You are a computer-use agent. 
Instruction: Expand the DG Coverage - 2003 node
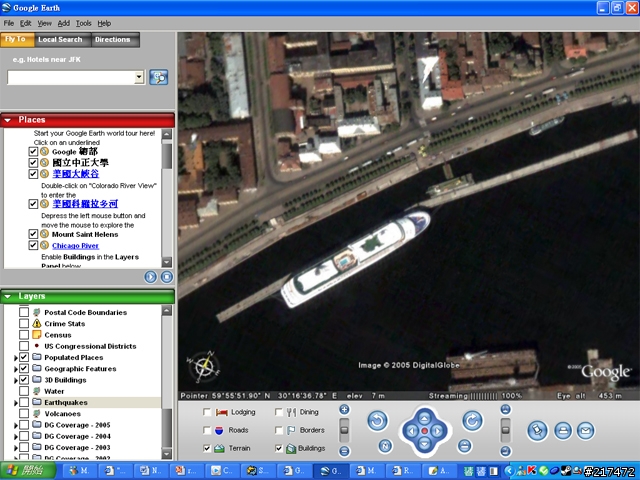coord(16,448)
